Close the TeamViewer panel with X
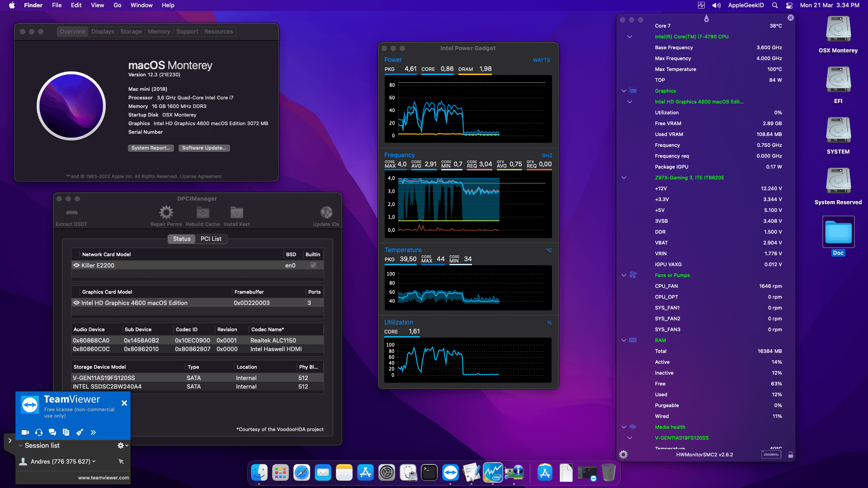The width and height of the screenshot is (868, 488). click(124, 403)
